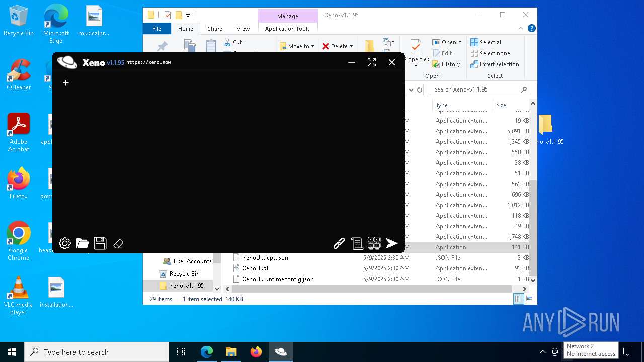644x362 pixels.
Task: Switch to the View ribbon tab
Action: coord(243,29)
